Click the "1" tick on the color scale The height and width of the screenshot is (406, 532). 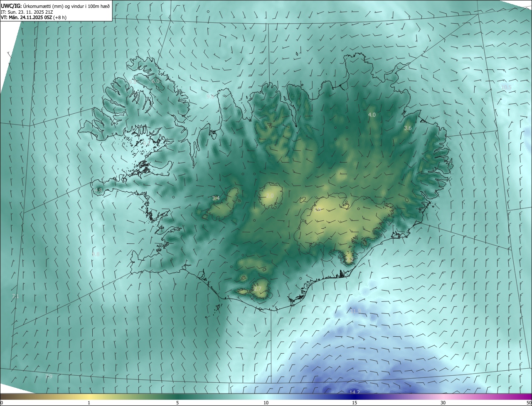click(89, 403)
